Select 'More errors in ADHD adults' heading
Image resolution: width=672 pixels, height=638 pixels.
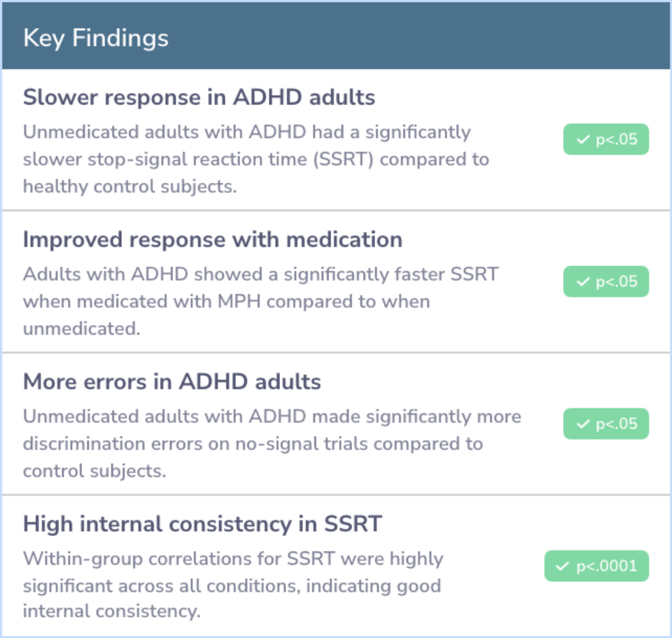click(x=172, y=382)
